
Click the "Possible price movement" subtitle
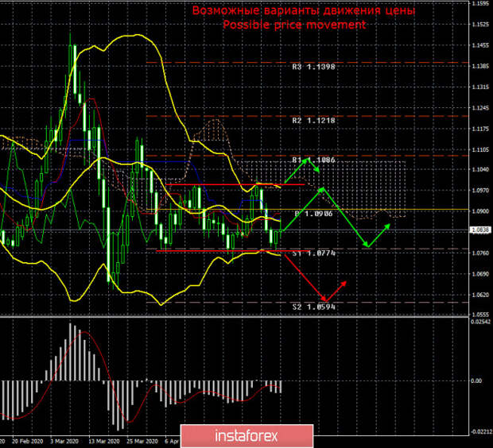tap(294, 25)
